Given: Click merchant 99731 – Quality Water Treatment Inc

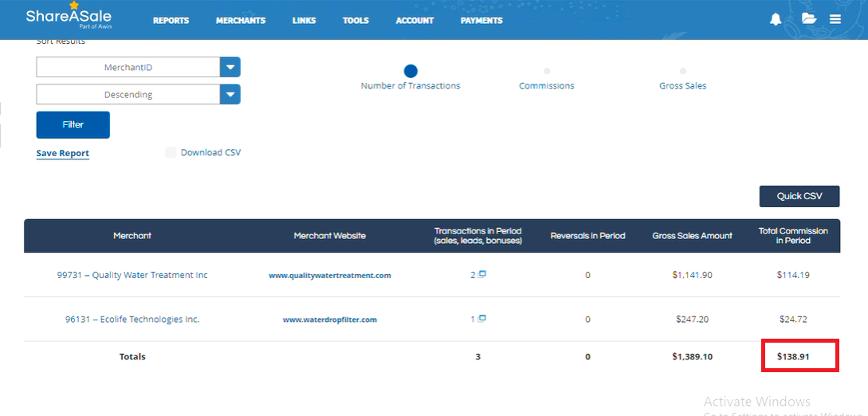Looking at the screenshot, I should point(132,274).
